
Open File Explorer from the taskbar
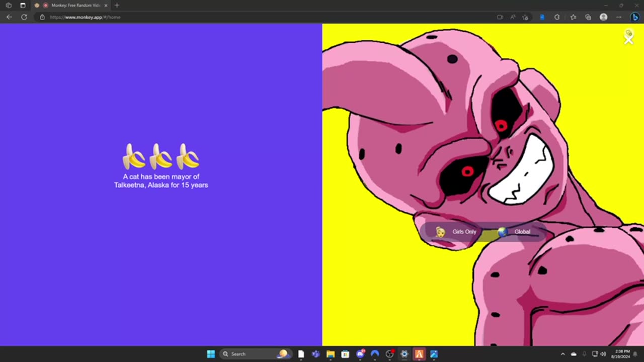pyautogui.click(x=331, y=354)
